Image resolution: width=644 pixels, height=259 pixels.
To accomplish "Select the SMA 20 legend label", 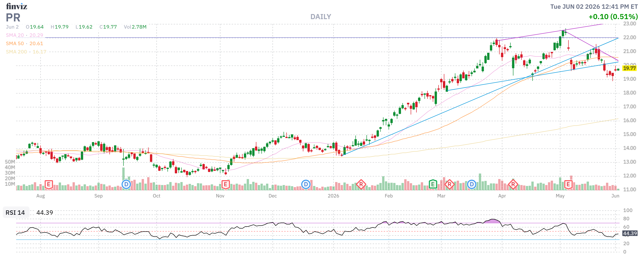I will coord(15,35).
